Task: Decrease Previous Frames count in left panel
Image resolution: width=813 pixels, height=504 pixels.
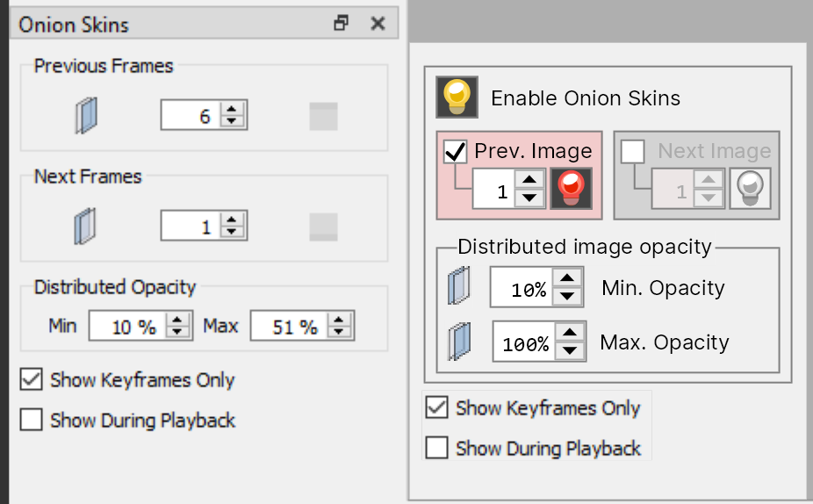Action: coord(232,121)
